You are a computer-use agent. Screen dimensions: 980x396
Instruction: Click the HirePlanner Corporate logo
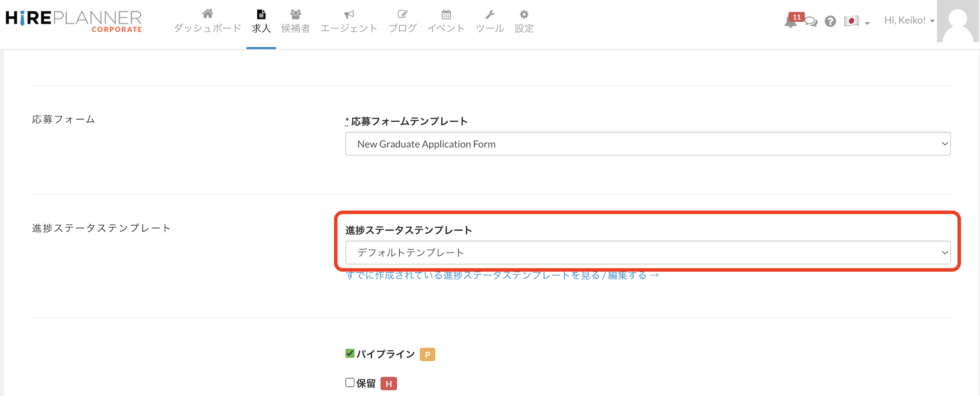(x=74, y=21)
